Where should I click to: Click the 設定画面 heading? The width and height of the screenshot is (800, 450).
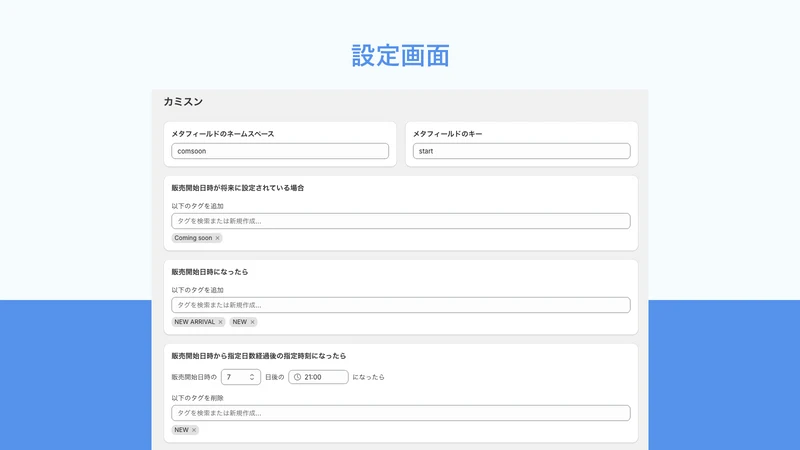[401, 56]
